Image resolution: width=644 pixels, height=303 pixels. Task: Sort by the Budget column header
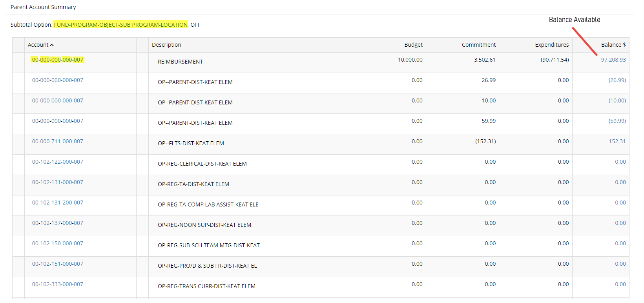[x=413, y=45]
